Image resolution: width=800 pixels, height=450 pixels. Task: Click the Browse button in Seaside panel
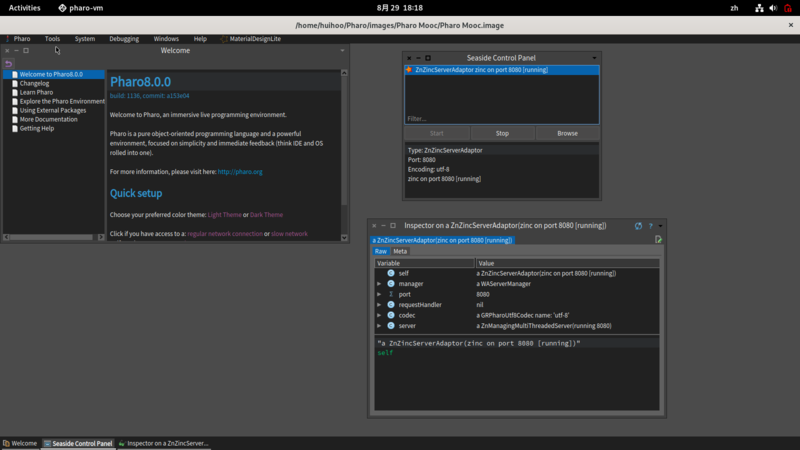pyautogui.click(x=567, y=133)
